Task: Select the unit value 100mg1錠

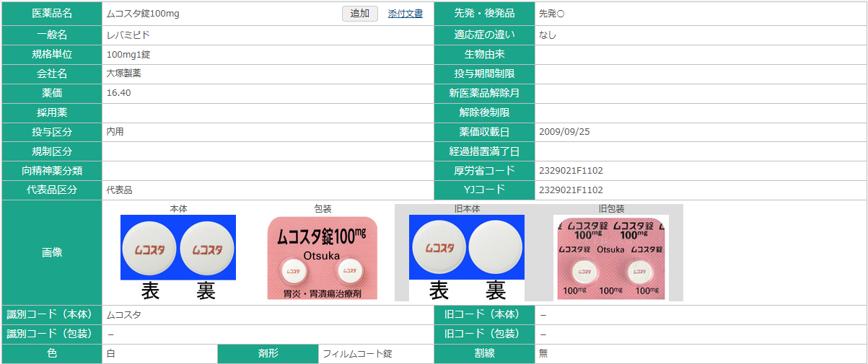Action: click(x=128, y=54)
